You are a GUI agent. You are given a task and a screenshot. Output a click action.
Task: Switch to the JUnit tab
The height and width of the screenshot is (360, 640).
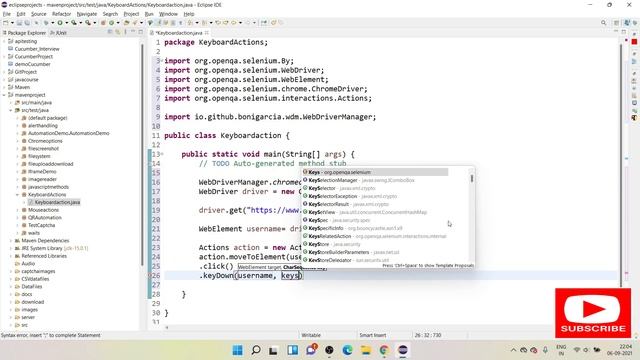tap(58, 33)
